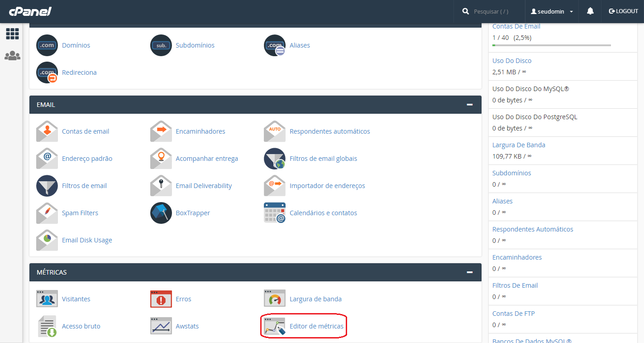Open Subdomínios statistics link in sidebar

pyautogui.click(x=511, y=173)
